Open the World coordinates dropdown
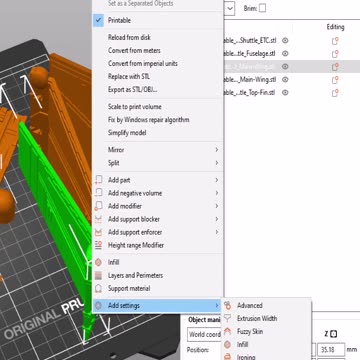Screen dimensions: 360x360 tap(204, 334)
